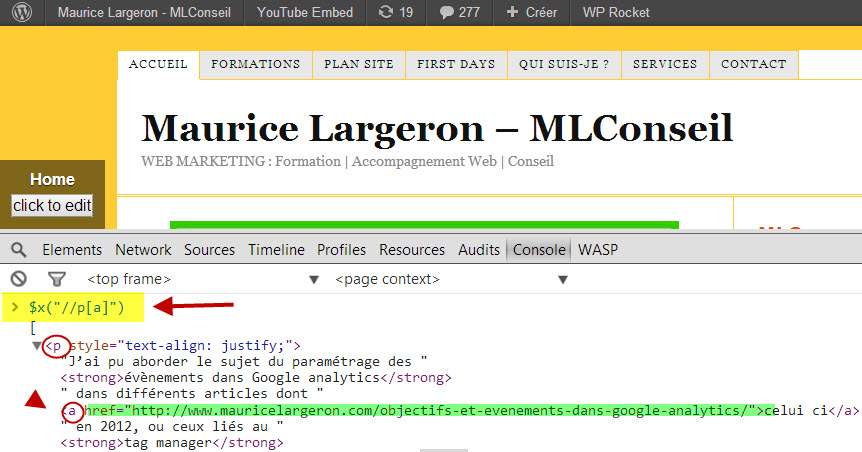Open the FIRST DAYS tab
The width and height of the screenshot is (862, 452).
point(456,64)
